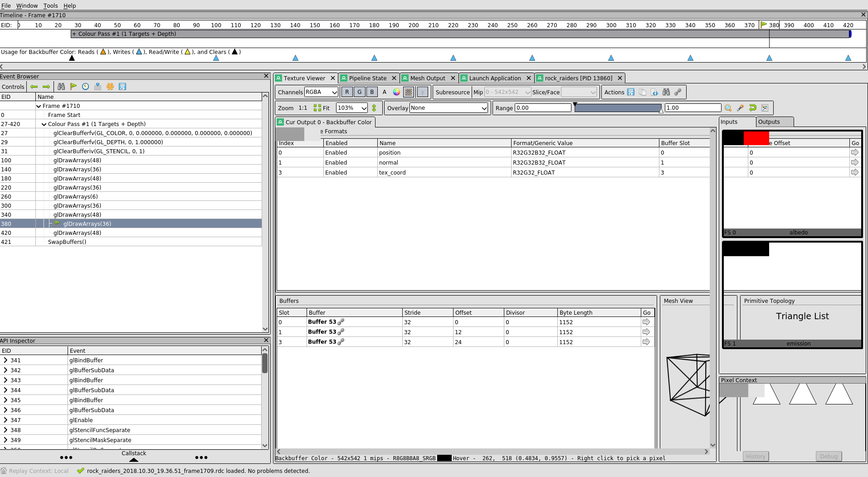Toggle the histogram icon next to range
The image size is (868, 477).
[x=765, y=108]
